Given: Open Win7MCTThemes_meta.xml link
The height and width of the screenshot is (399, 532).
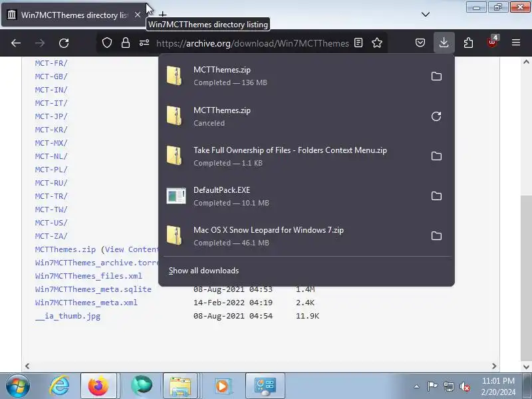Looking at the screenshot, I should tap(86, 303).
